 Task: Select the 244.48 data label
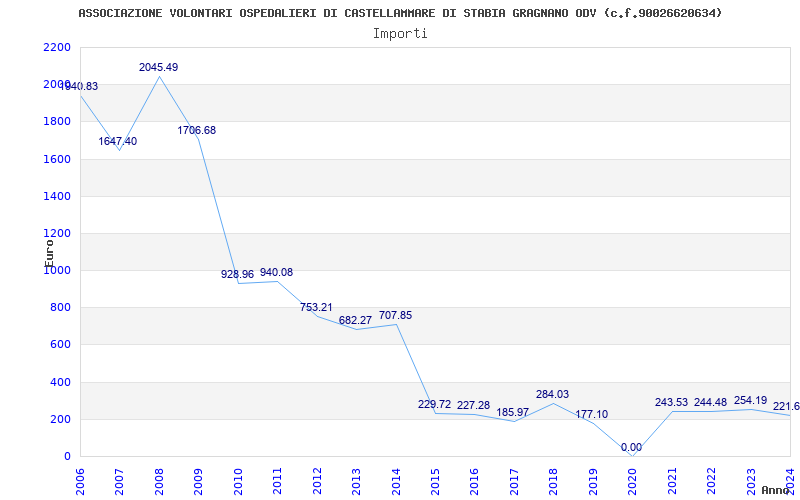710,403
